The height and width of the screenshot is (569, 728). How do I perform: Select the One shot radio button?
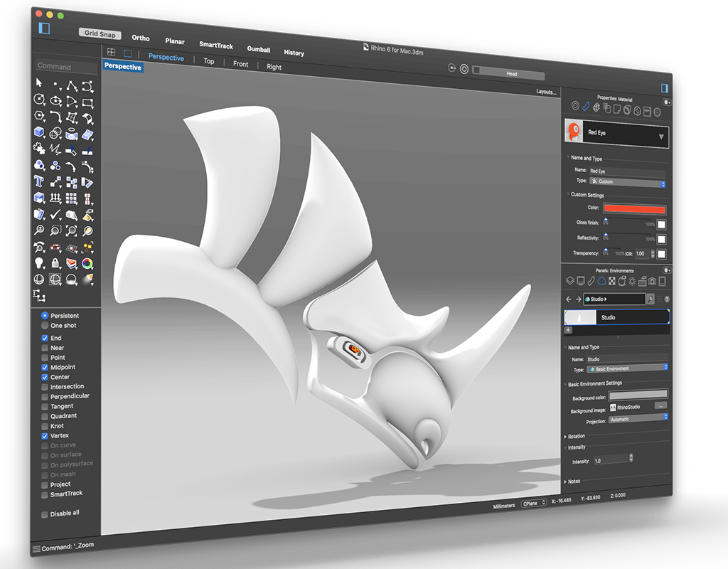45,325
